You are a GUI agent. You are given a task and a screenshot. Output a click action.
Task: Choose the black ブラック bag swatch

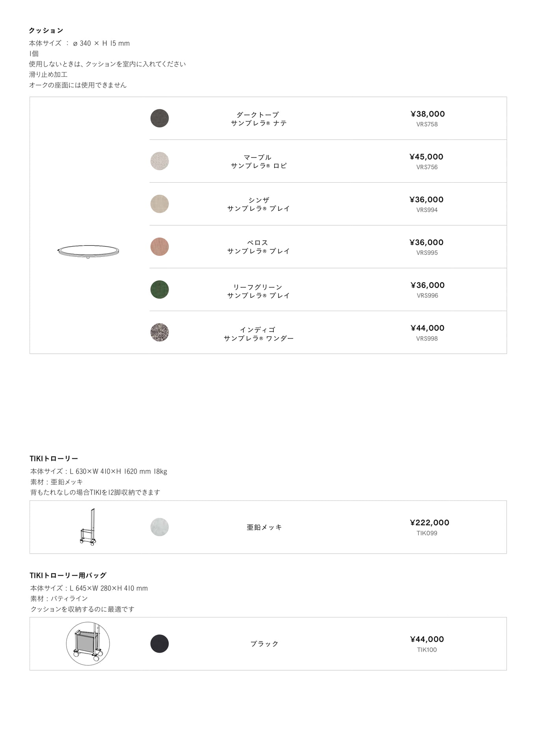click(160, 644)
